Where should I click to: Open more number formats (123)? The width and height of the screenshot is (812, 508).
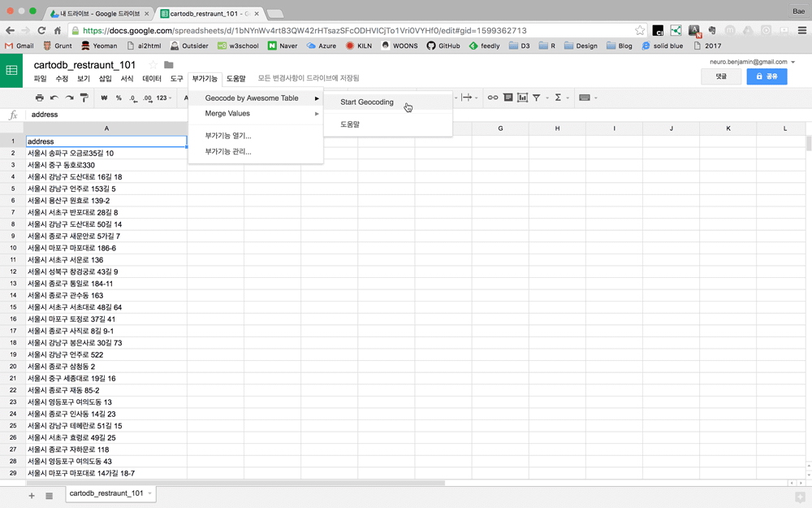164,98
